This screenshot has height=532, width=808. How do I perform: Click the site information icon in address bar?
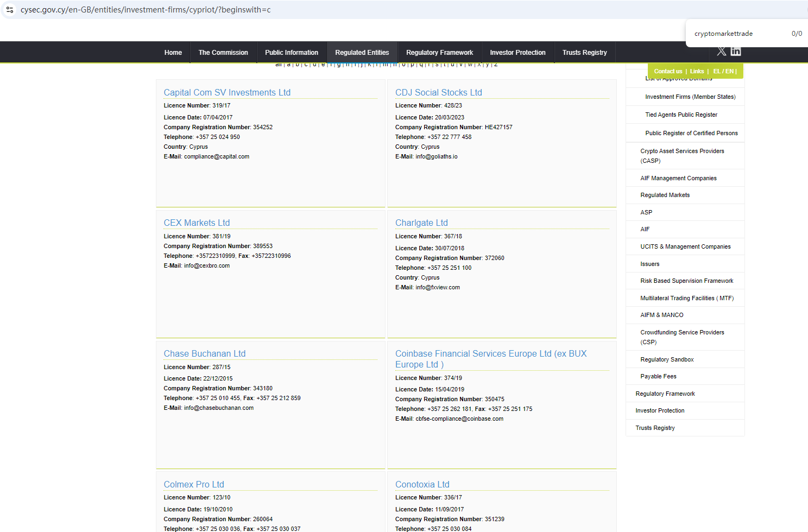(10, 10)
